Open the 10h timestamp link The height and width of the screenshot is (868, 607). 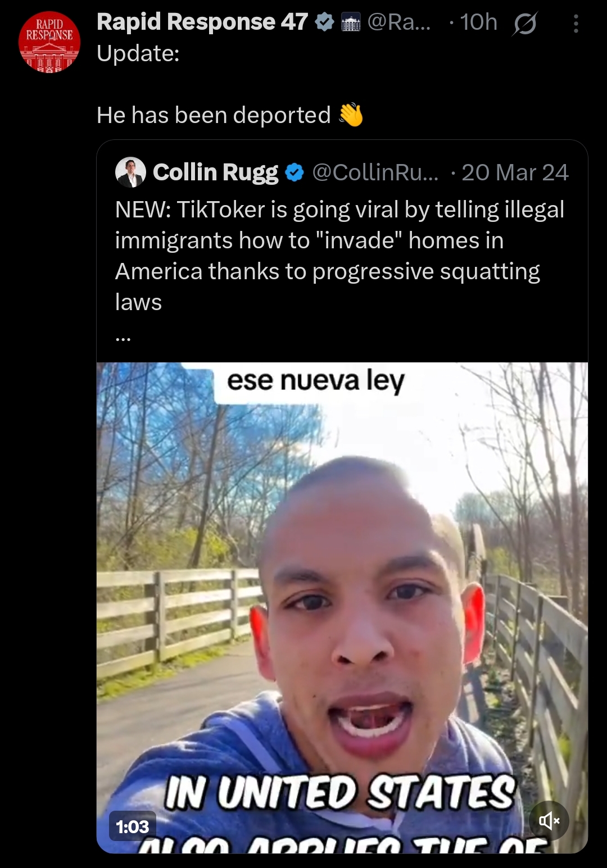click(478, 22)
